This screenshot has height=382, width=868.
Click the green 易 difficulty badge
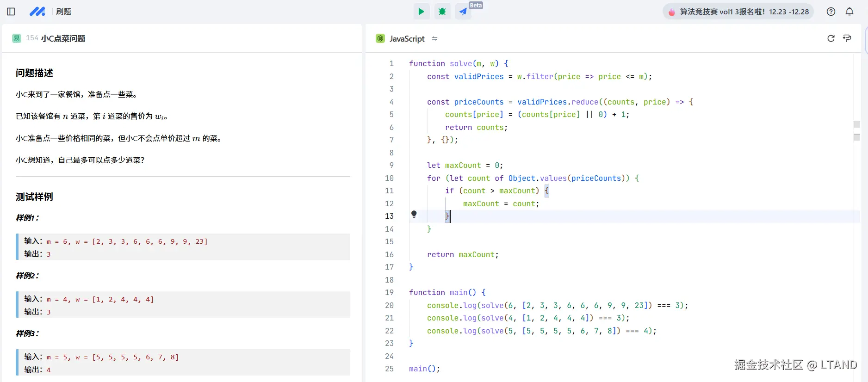click(x=17, y=38)
